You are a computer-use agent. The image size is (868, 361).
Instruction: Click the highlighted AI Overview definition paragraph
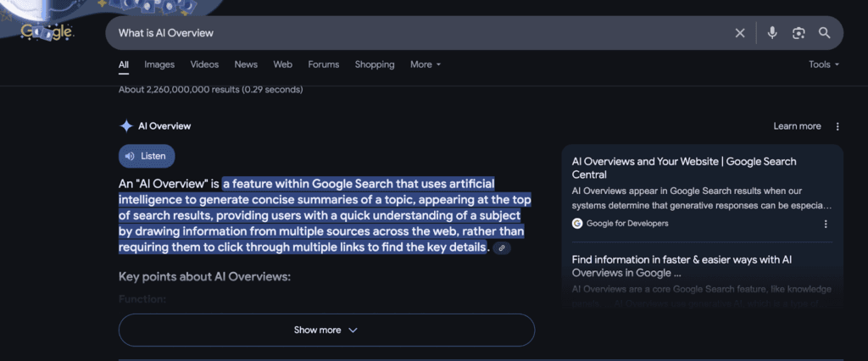[x=325, y=215]
